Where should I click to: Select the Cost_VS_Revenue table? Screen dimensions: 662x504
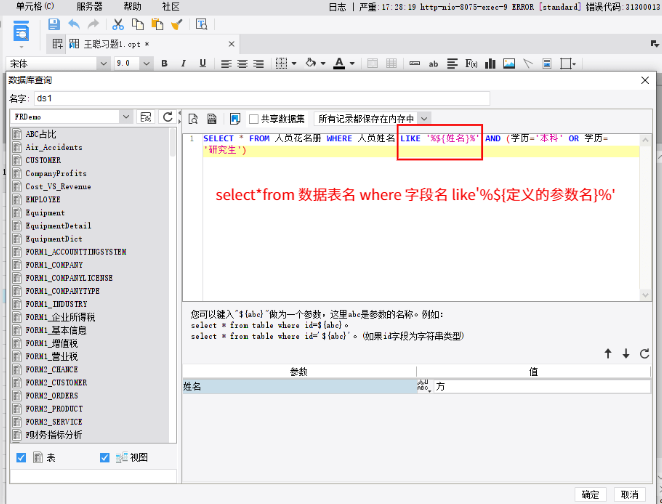[58, 186]
